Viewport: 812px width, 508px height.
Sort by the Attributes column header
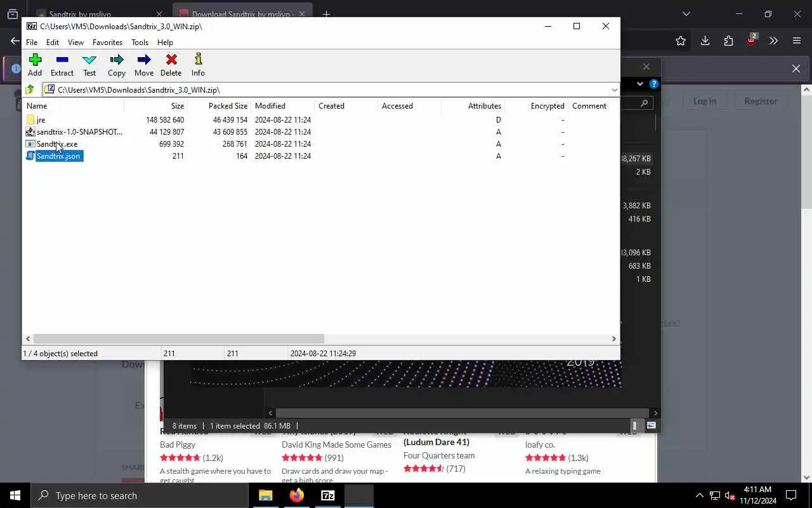pyautogui.click(x=473, y=106)
